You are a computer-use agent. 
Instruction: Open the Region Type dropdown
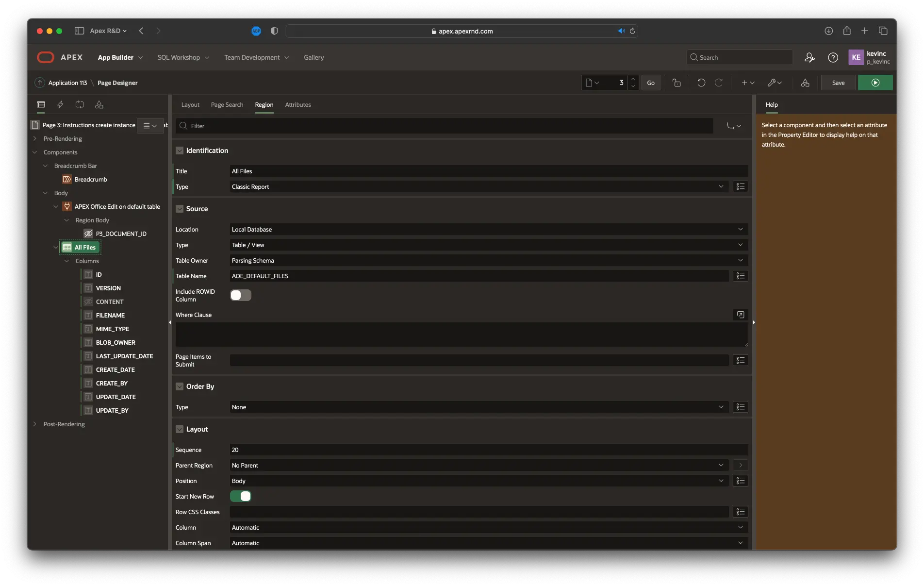tap(479, 186)
